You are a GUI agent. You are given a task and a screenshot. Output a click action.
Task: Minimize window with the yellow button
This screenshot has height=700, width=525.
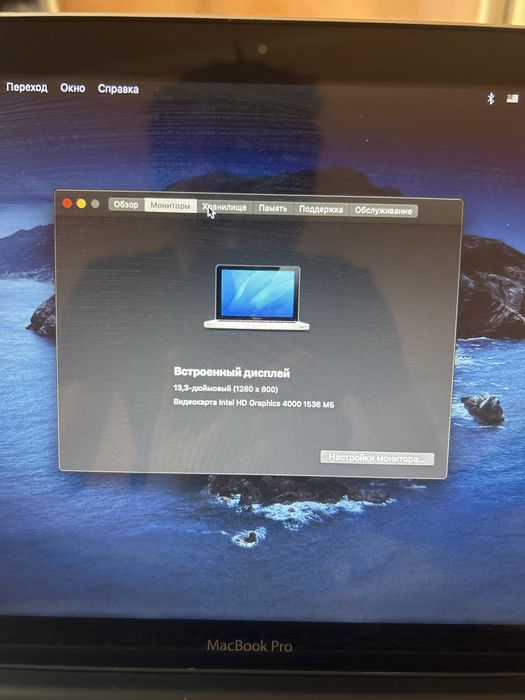[x=81, y=204]
